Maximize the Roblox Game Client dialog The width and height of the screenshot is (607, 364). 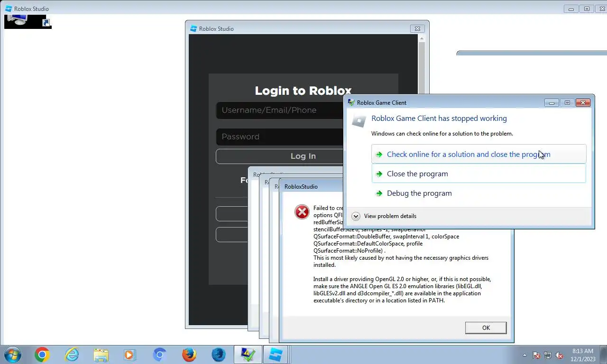(567, 102)
